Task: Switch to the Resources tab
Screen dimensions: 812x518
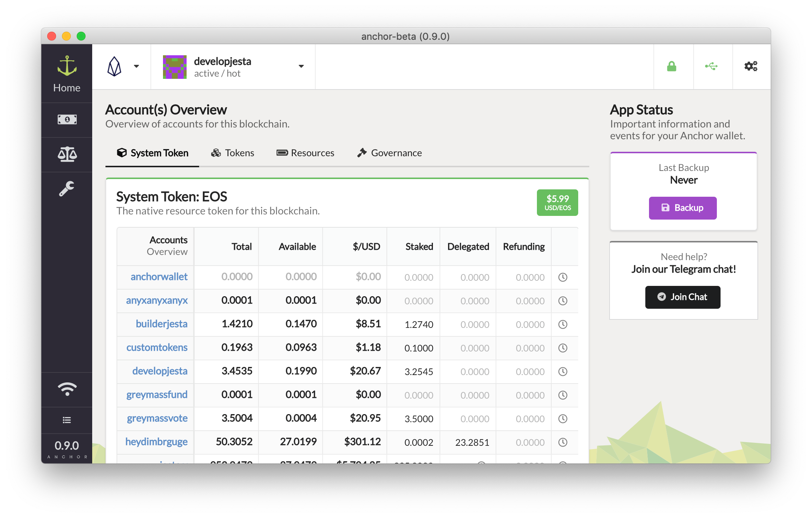Action: [305, 153]
